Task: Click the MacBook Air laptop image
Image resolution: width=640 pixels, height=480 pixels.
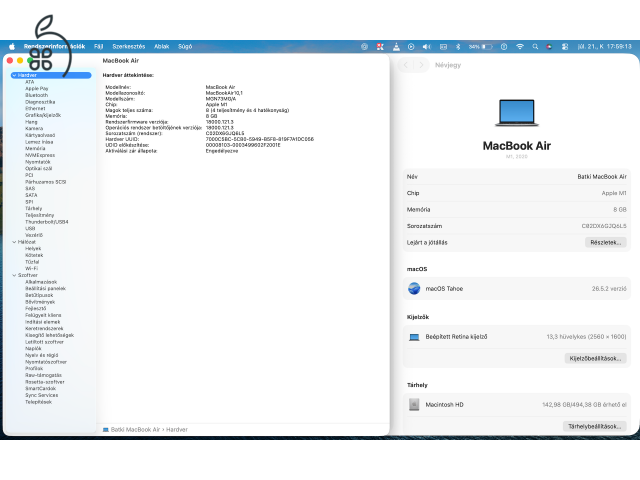Action: pos(517,113)
